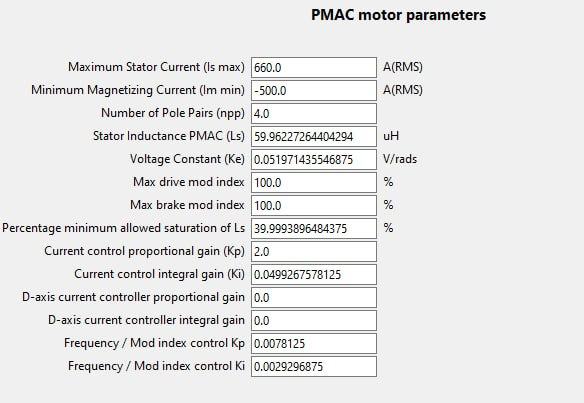The height and width of the screenshot is (403, 584).
Task: Click the Frequency / Mod index control Ki field
Action: pos(314,366)
